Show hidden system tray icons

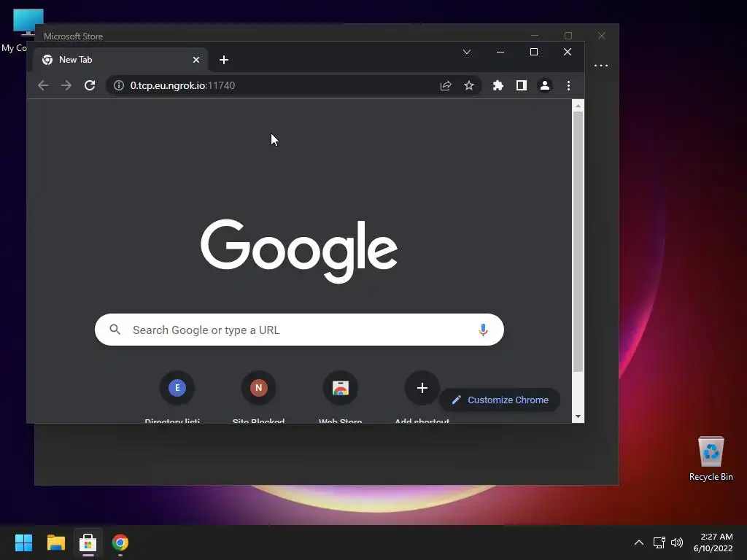639,542
